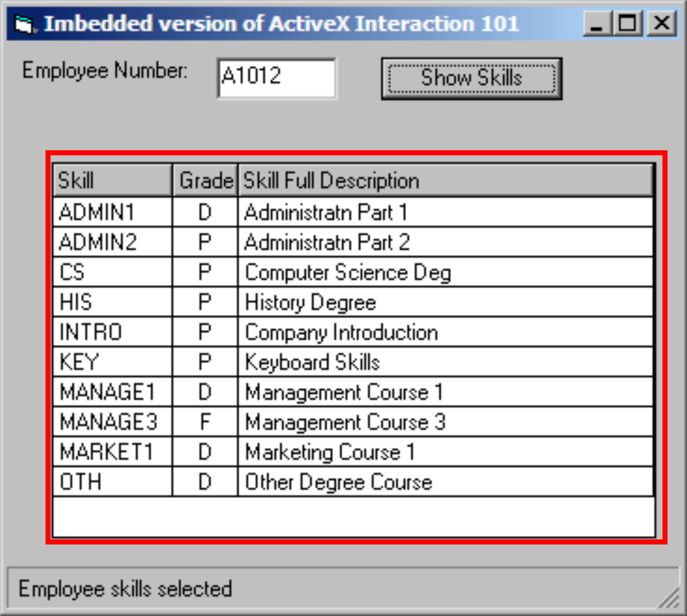Maximize the ActiveX Interaction window
Screen dimensions: 687x616
coord(628,24)
